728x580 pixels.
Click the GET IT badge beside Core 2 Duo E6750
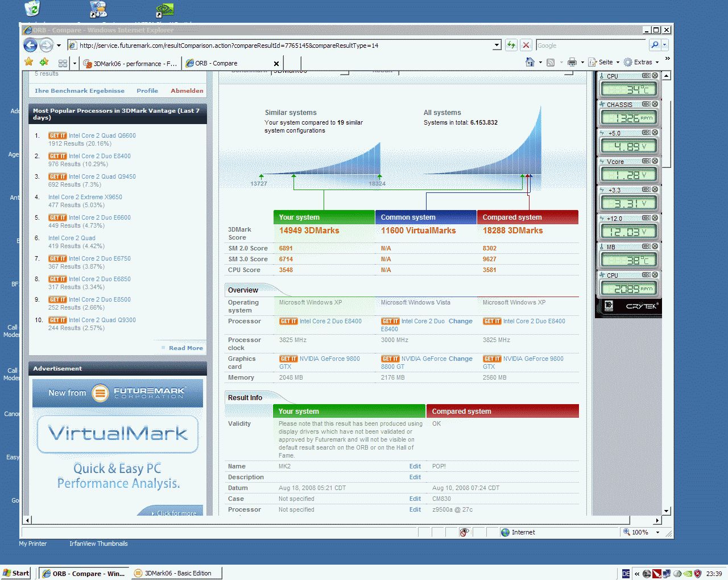57,258
